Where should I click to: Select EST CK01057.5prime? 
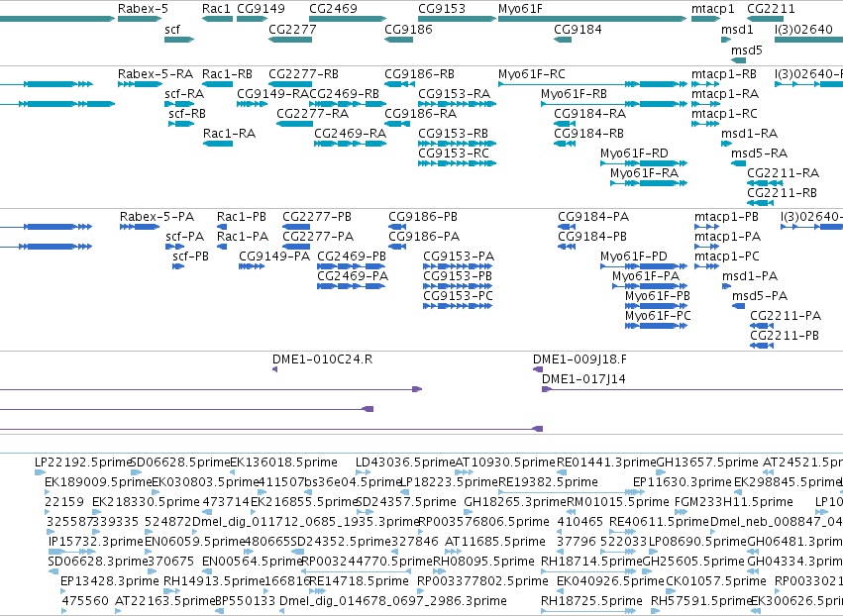[670, 592]
